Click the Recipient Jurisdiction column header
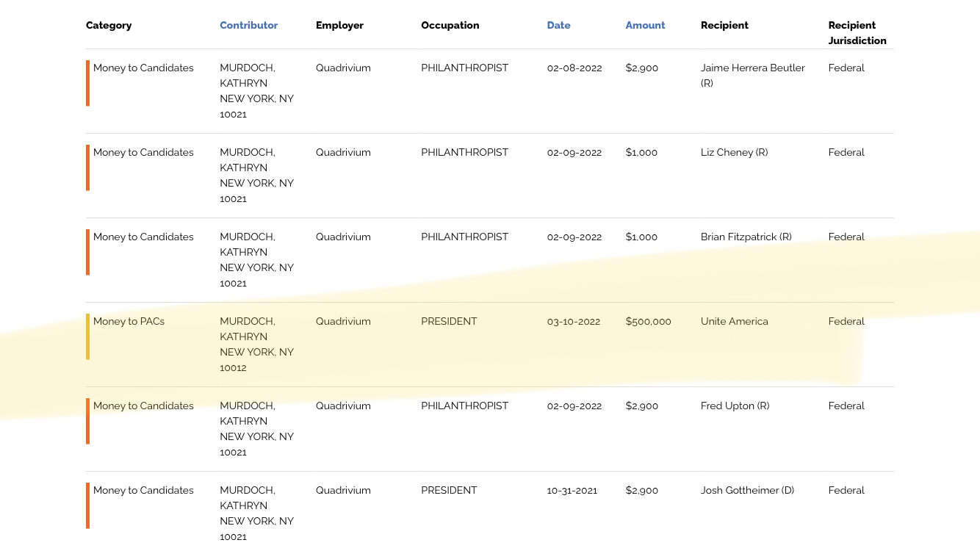Image resolution: width=980 pixels, height=551 pixels. (x=857, y=33)
